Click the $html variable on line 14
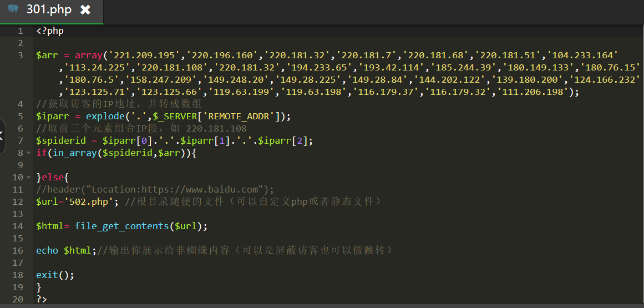Screen dimensions: 644x308 (x=50, y=226)
